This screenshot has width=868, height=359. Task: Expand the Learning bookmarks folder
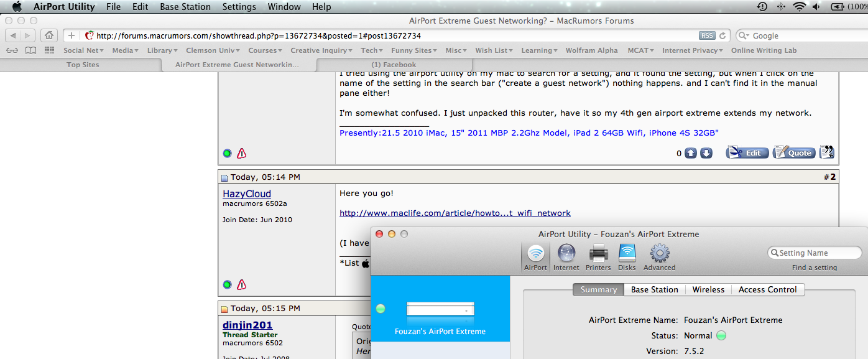pos(540,50)
